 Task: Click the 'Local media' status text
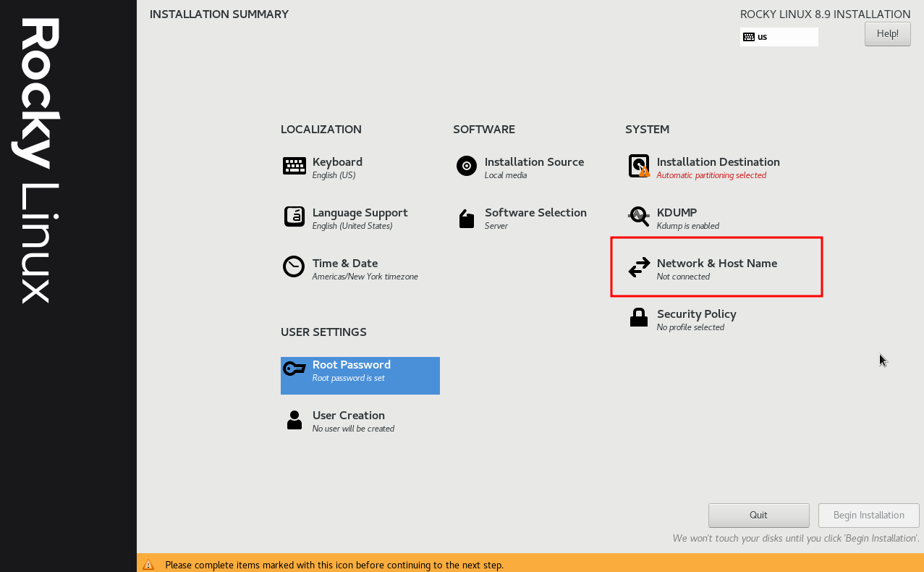(x=505, y=175)
